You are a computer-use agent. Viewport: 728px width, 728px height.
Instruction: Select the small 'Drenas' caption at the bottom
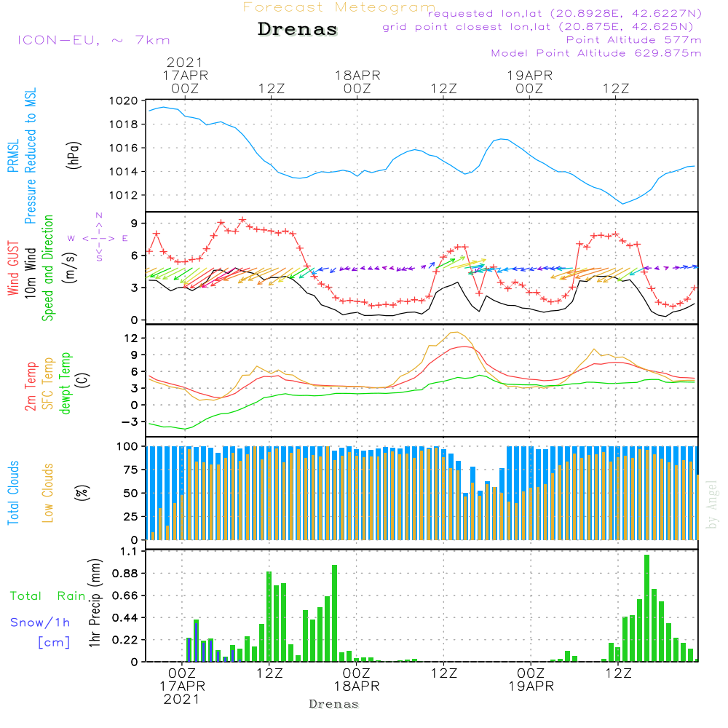pyautogui.click(x=334, y=704)
